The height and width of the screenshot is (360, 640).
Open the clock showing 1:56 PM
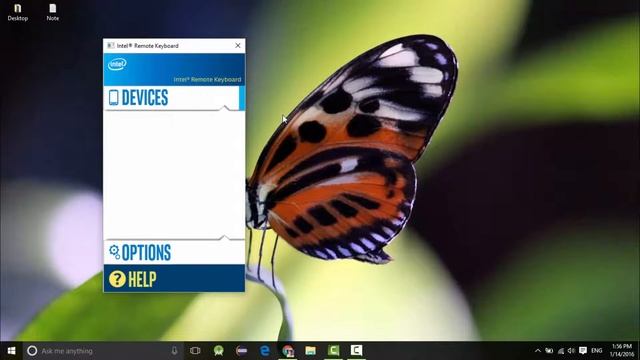622,351
